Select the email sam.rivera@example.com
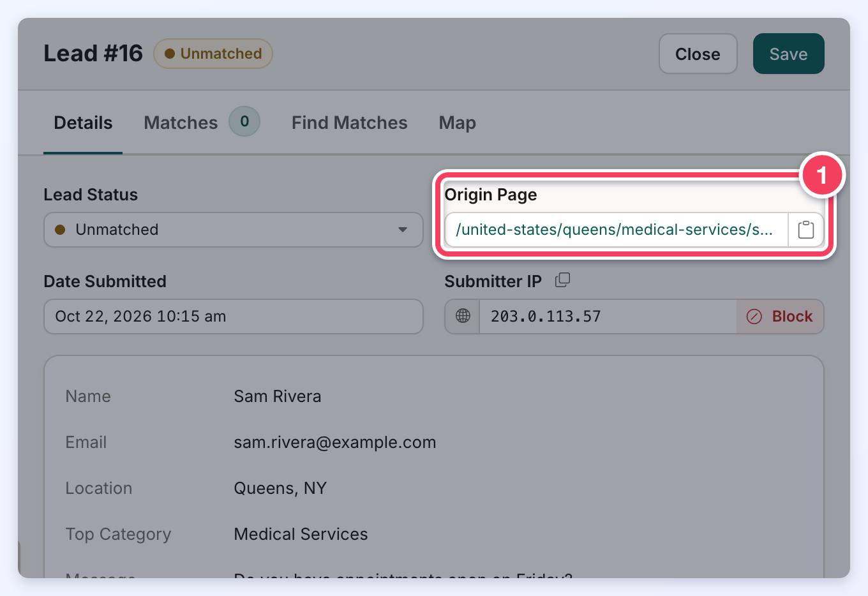The image size is (868, 596). coord(335,442)
